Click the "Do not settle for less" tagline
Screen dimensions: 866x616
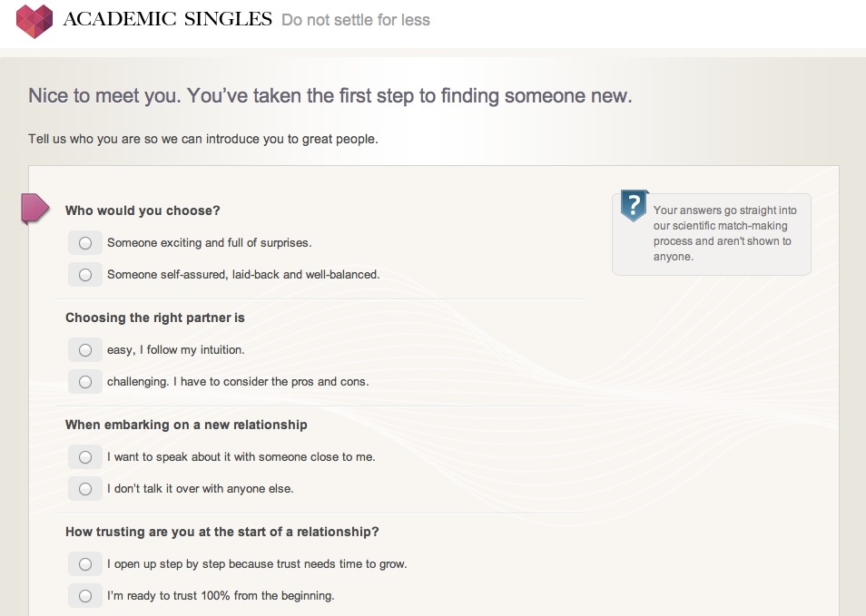(356, 20)
